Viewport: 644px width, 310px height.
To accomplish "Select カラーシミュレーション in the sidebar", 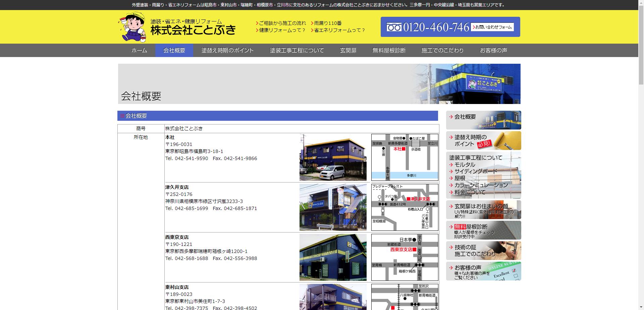I will pyautogui.click(x=481, y=185).
